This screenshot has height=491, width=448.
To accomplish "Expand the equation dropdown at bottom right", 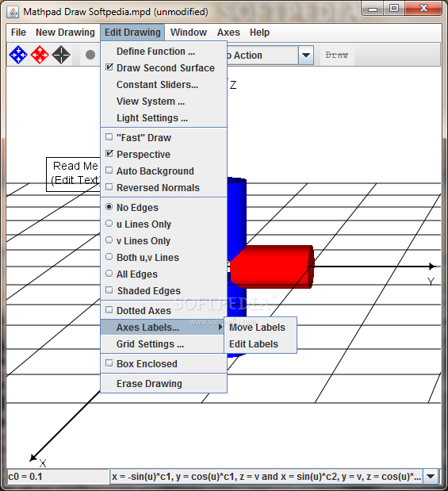I will click(431, 476).
